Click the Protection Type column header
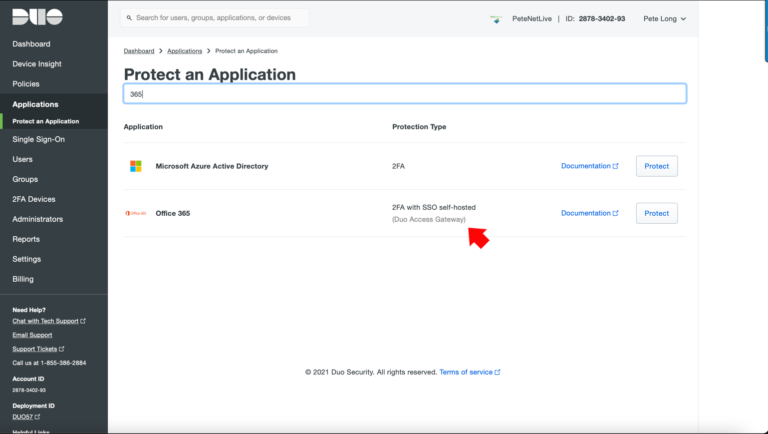Image resolution: width=768 pixels, height=434 pixels. tap(419, 126)
